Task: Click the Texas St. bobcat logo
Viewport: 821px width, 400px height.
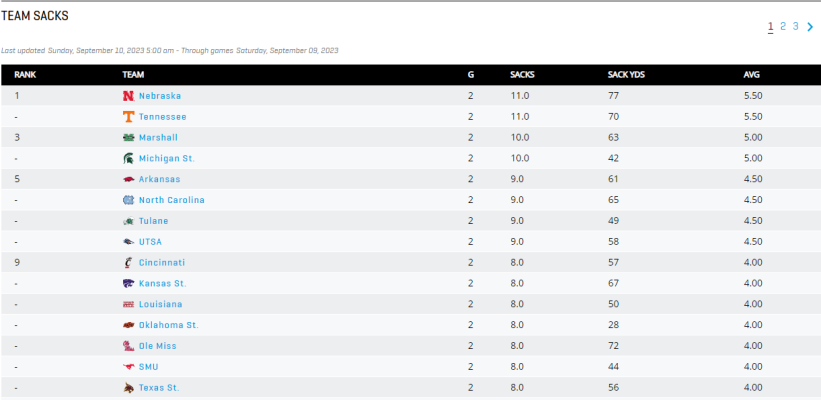Action: 128,388
